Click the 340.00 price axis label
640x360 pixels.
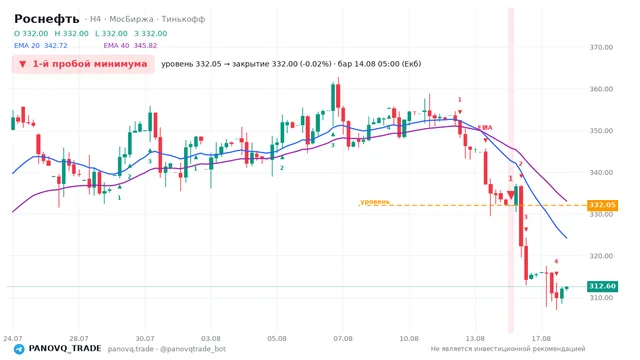[x=601, y=173]
